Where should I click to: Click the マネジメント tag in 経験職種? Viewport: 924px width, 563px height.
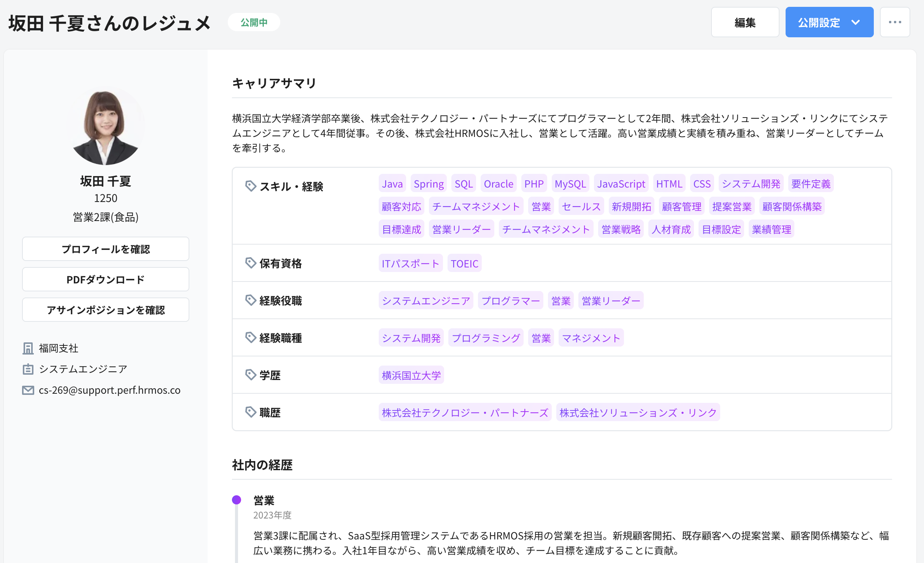pyautogui.click(x=591, y=338)
